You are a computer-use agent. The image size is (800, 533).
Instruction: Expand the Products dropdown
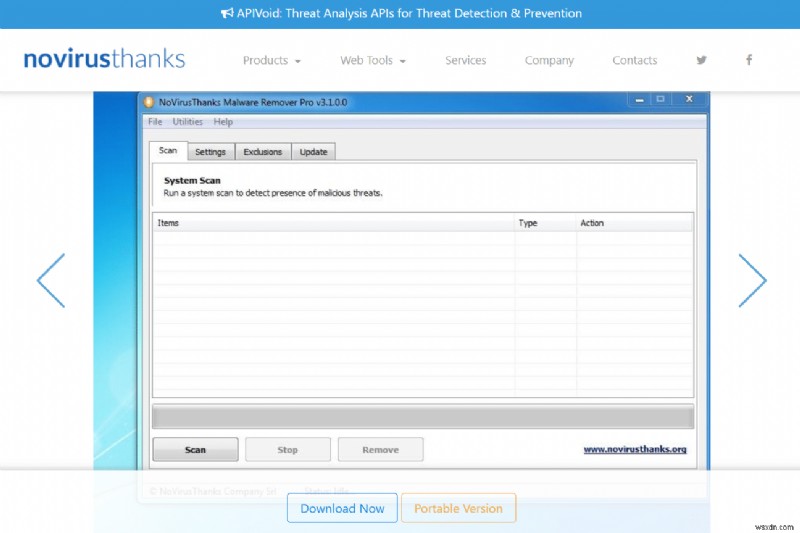tap(271, 60)
